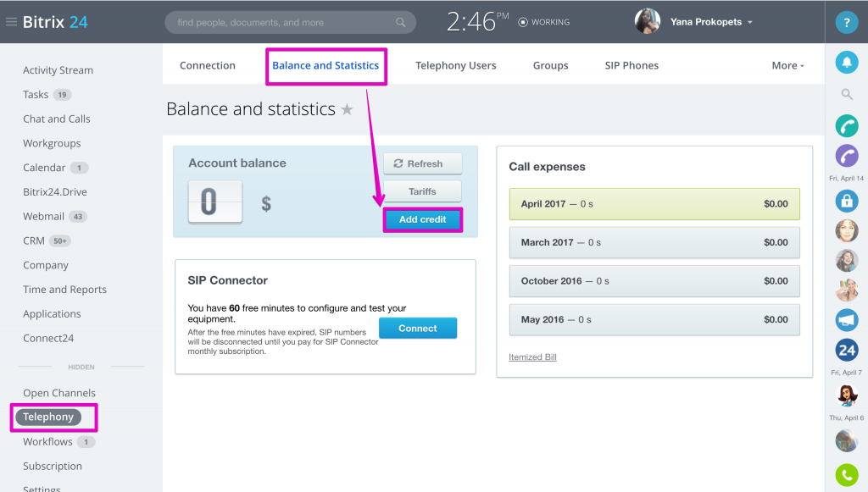Open the dark blue 24 icon
Screen dimensions: 868x492
pos(847,350)
